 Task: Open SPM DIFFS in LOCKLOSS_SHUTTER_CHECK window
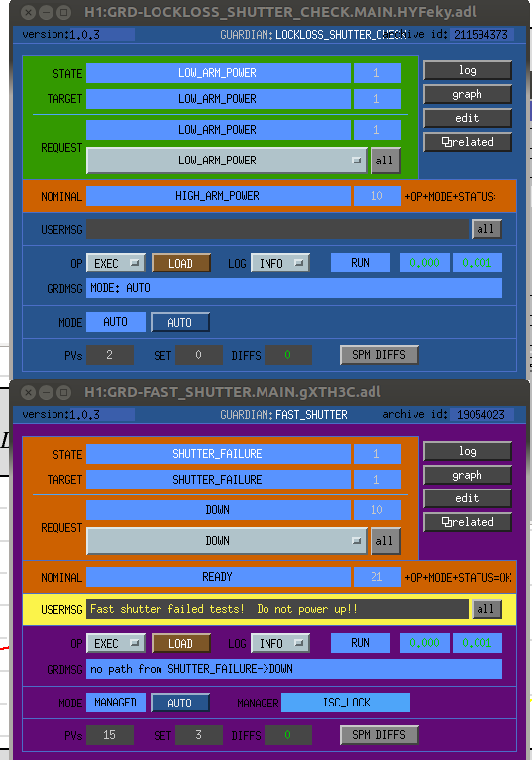point(378,355)
